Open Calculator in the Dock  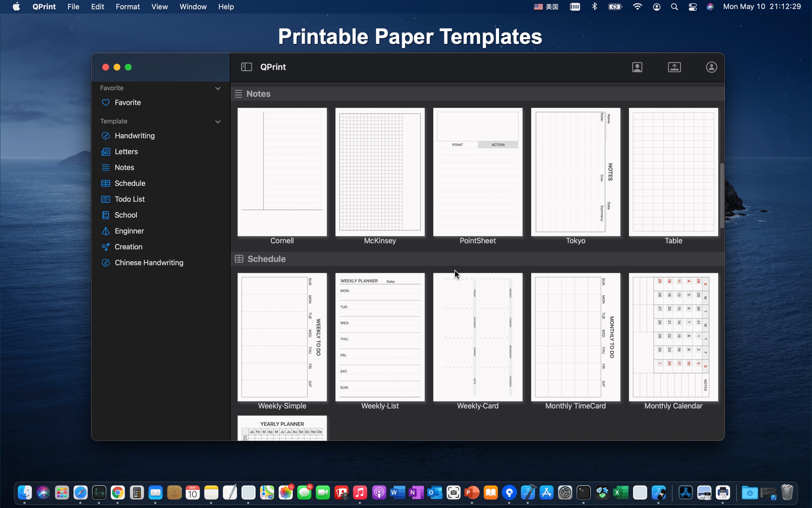click(137, 493)
